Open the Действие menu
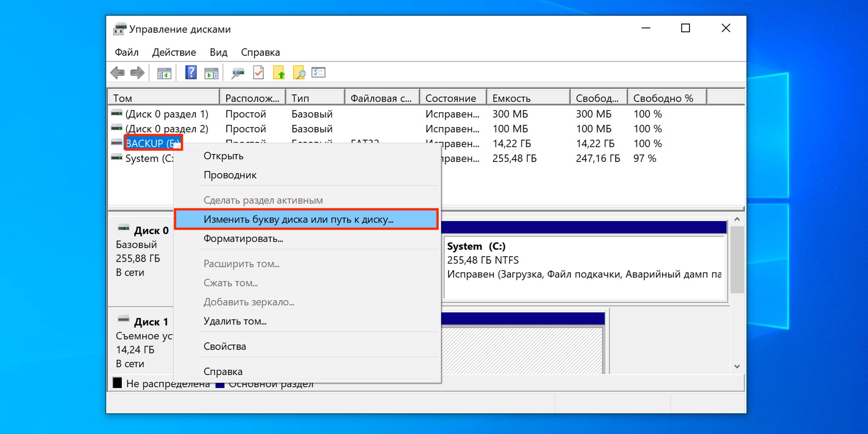The image size is (868, 434). coord(174,52)
